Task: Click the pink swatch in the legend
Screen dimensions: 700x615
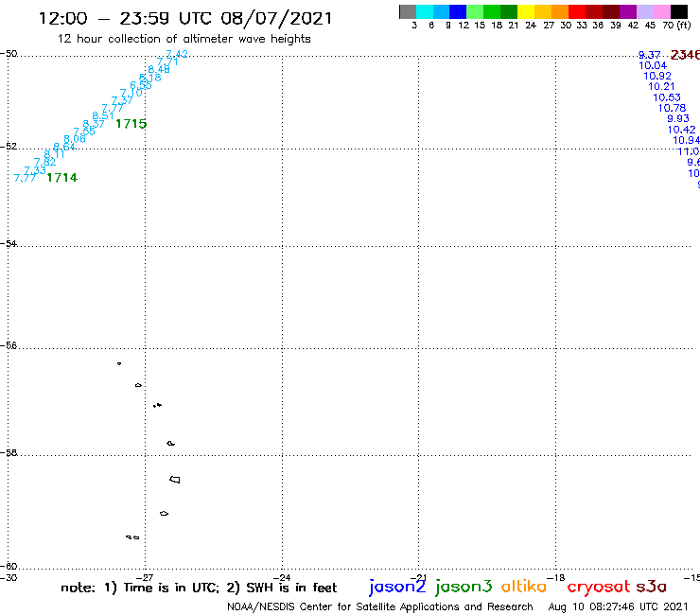Action: (x=662, y=12)
